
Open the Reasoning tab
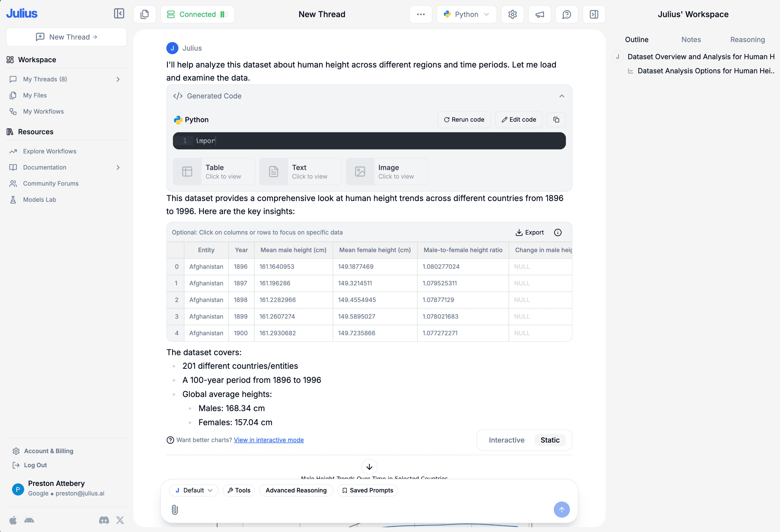[x=747, y=39]
